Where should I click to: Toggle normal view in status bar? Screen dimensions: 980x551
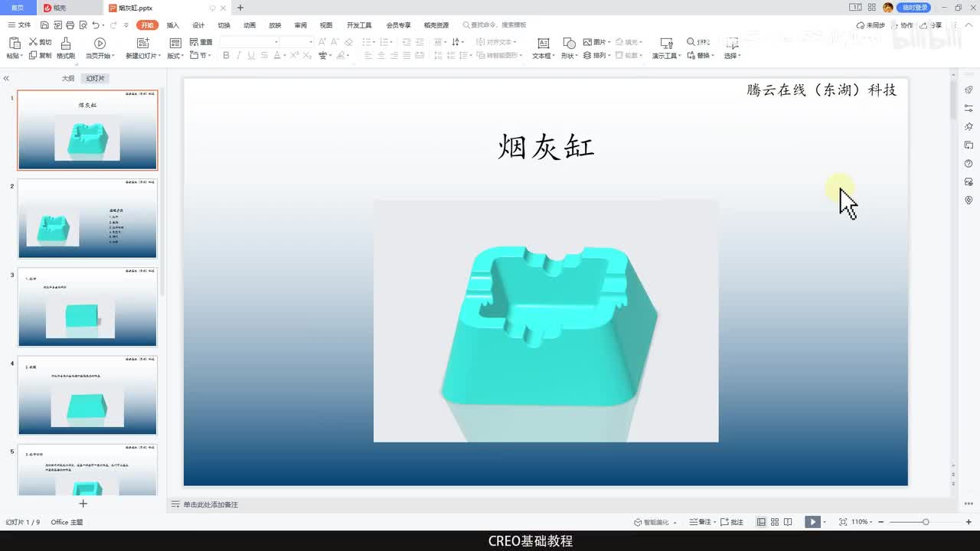pyautogui.click(x=762, y=522)
